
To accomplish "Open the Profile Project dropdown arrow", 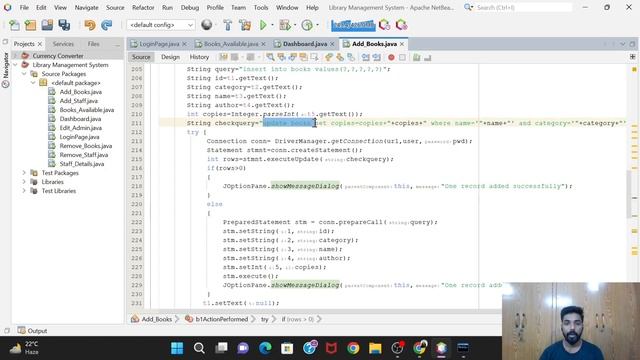I will (x=317, y=25).
